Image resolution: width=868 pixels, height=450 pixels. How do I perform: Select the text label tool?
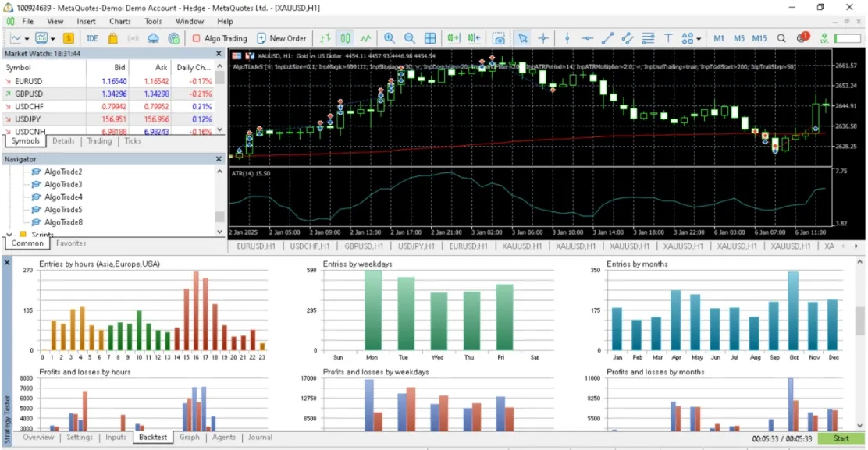668,38
